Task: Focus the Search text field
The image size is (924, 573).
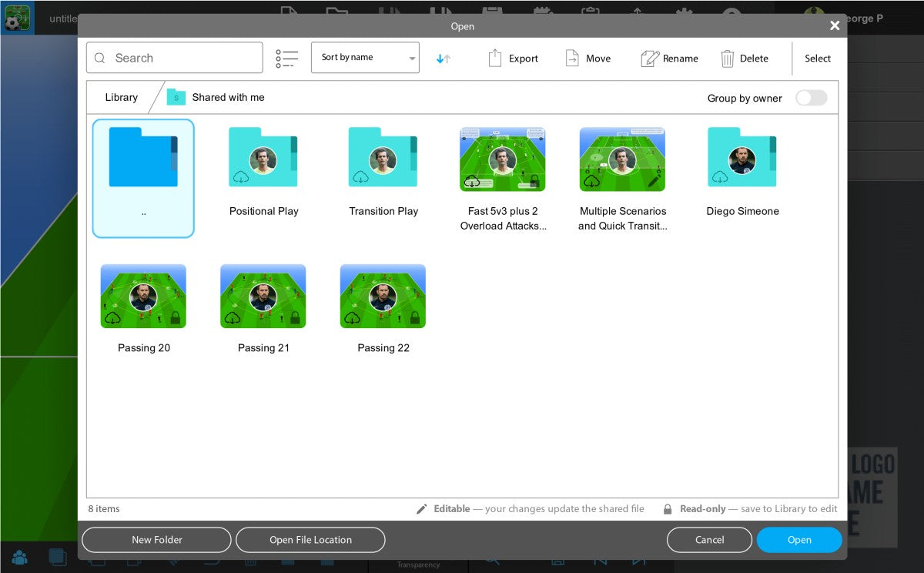Action: 185,59
